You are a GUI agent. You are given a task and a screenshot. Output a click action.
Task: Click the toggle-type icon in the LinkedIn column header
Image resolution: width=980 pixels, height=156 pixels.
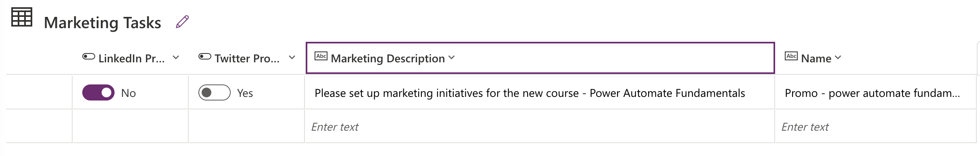89,57
